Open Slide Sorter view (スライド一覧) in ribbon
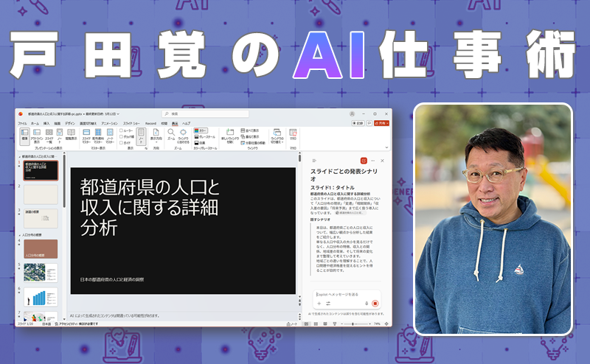This screenshot has width=590, height=364. click(49, 136)
